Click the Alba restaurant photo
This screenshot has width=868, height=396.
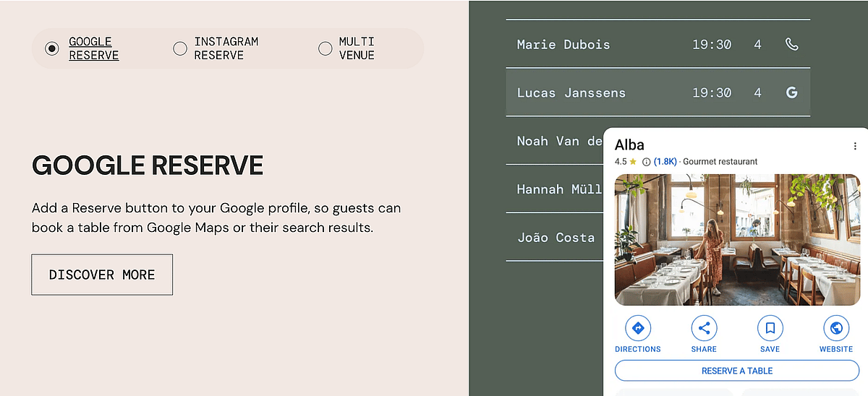pos(737,239)
